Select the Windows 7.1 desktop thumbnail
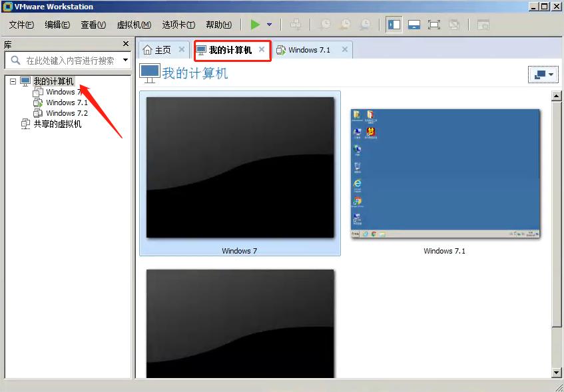Screen dimensions: 564x392 445,173
